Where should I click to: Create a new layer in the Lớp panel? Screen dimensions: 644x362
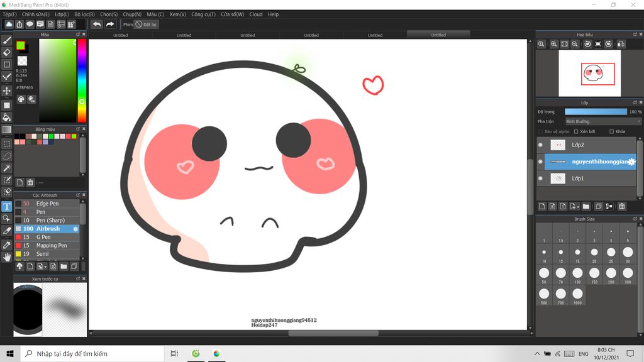(x=542, y=206)
